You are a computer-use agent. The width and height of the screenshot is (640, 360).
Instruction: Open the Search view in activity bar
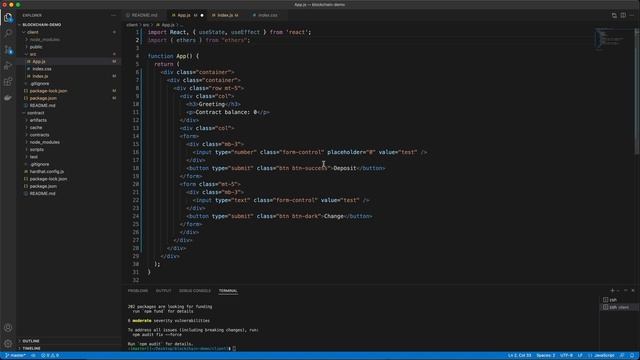[x=8, y=33]
